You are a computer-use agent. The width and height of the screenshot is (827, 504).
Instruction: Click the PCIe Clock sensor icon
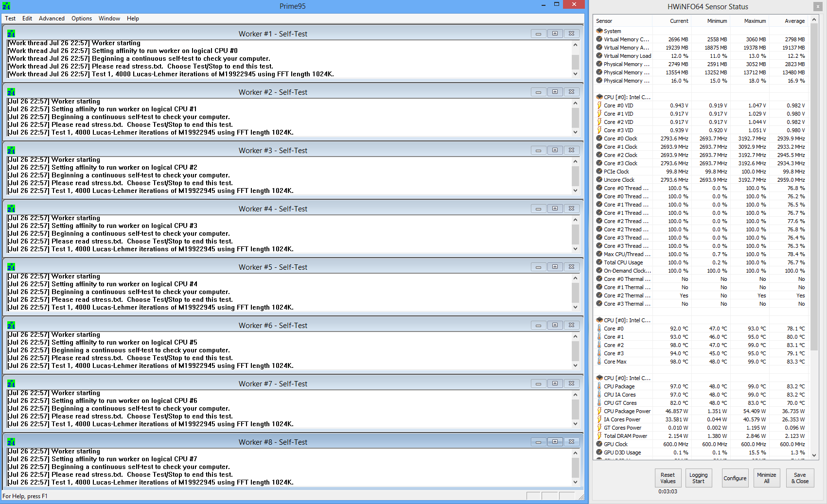(599, 171)
